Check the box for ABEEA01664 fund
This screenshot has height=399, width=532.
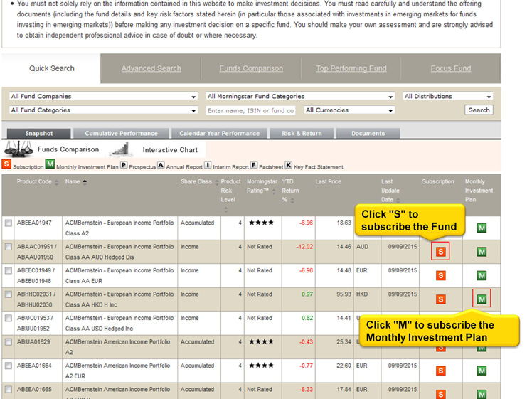[9, 366]
